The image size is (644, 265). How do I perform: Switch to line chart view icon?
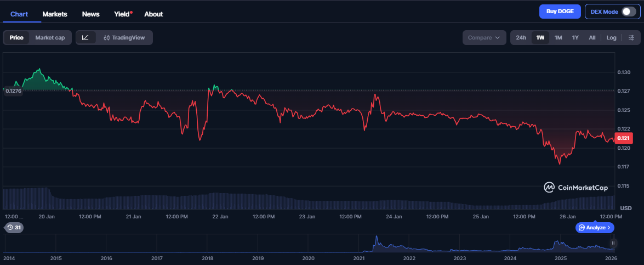(x=86, y=38)
